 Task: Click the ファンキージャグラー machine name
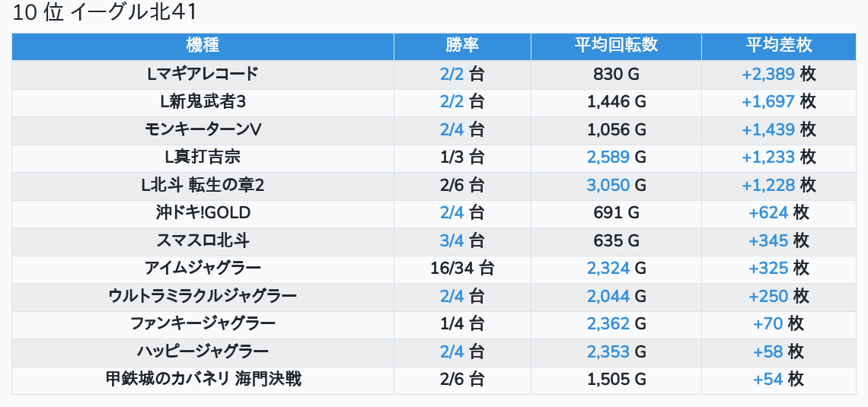click(203, 324)
